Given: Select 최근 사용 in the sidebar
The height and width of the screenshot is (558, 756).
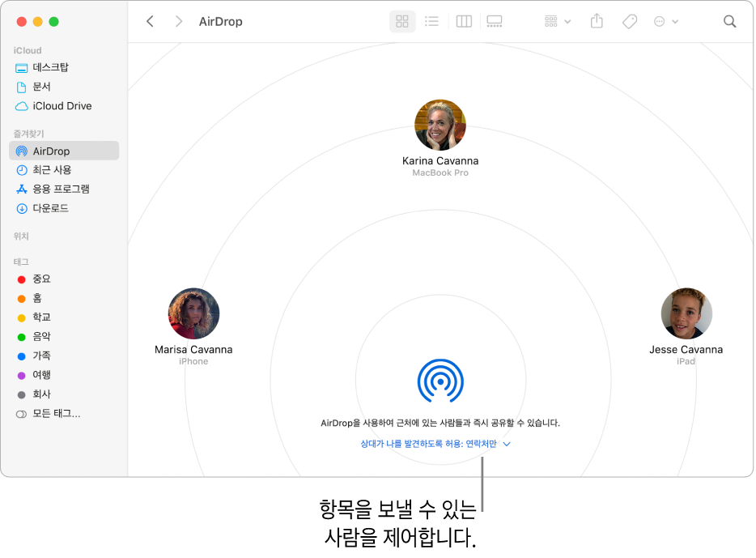Looking at the screenshot, I should [x=55, y=170].
